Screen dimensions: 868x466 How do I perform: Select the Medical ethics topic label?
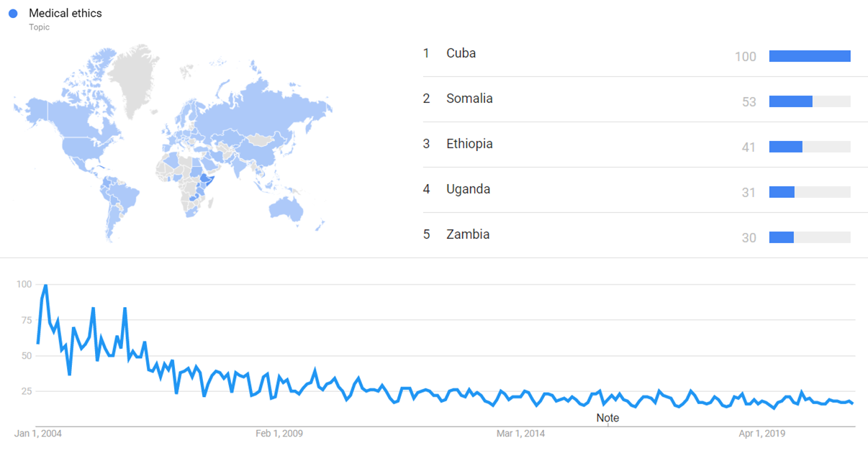tap(65, 14)
